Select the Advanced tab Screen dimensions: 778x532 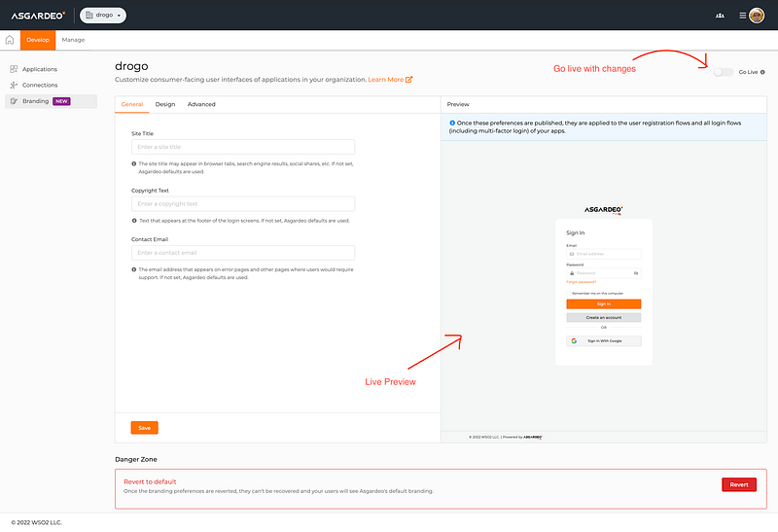(201, 104)
